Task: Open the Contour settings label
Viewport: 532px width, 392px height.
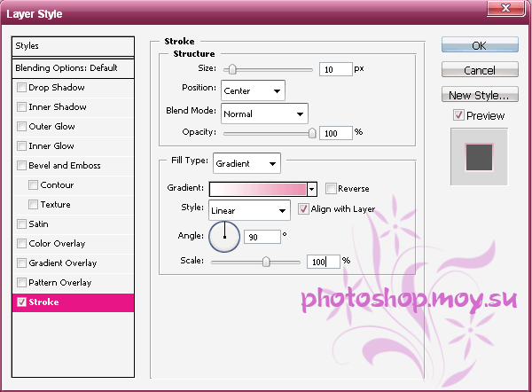Action: 57,185
